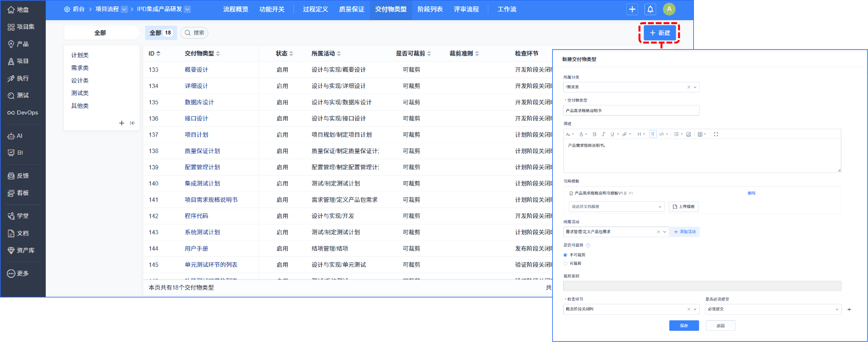868x342 pixels.
Task: Click 上传模板 button
Action: 683,207
